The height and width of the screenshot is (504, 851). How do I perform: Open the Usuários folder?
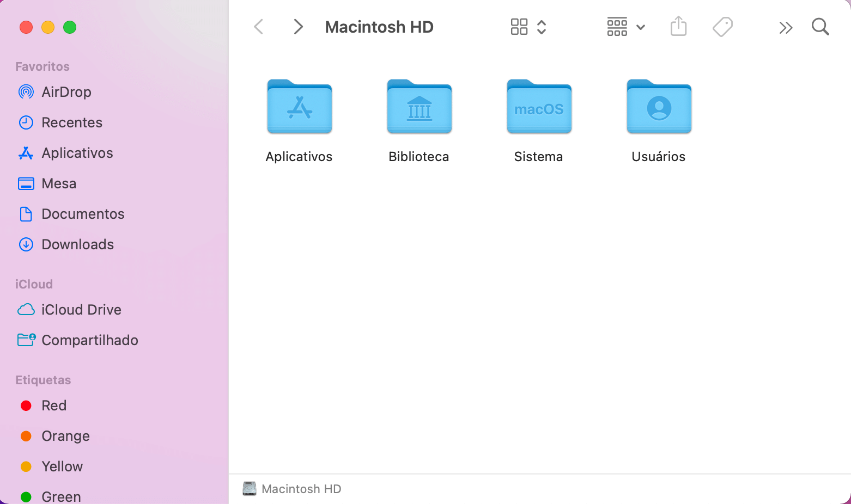(x=659, y=107)
